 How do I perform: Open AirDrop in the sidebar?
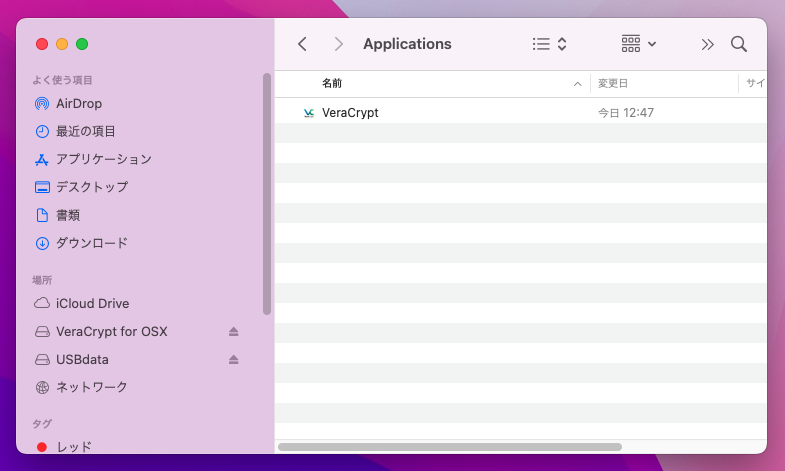click(79, 103)
